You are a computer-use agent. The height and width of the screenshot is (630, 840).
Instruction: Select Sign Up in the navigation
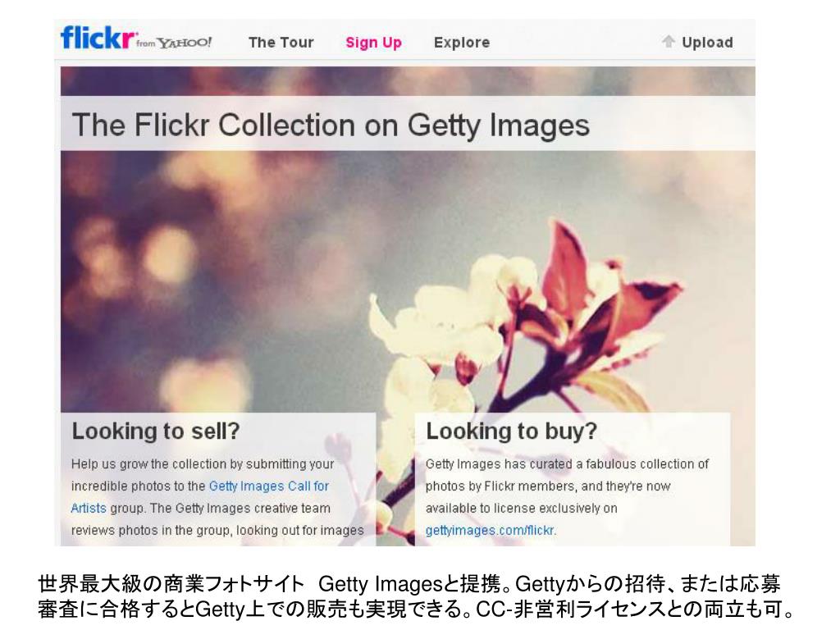point(373,43)
